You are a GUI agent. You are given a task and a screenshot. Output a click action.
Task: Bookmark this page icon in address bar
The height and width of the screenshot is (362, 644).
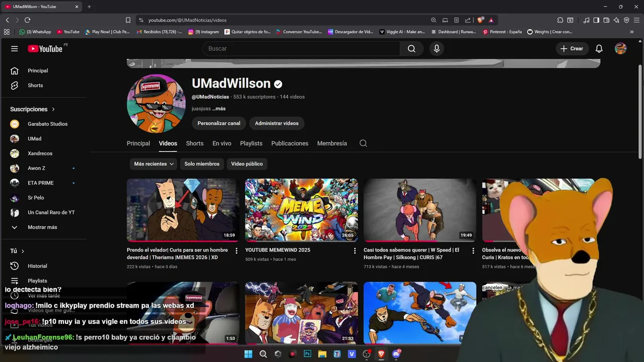[x=128, y=20]
